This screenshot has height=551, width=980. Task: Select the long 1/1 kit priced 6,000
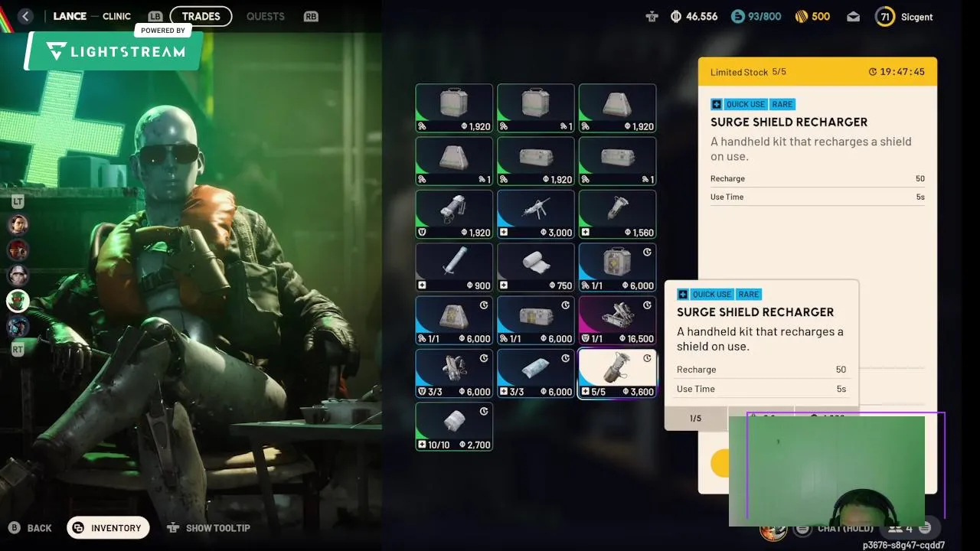tap(536, 321)
